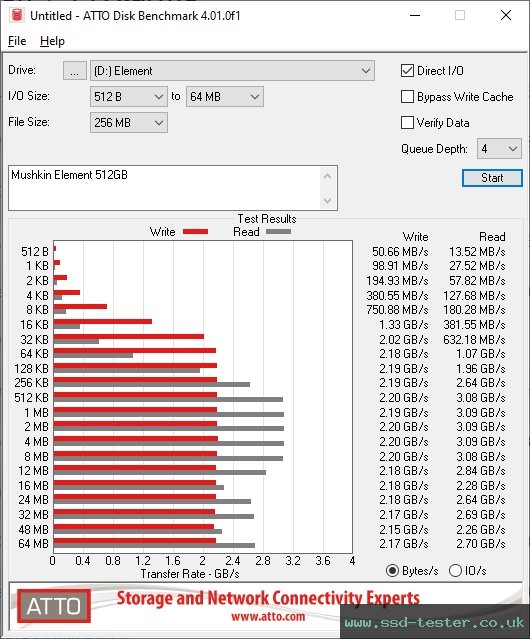Click the 512 B read value 13.52 MB/s
The height and width of the screenshot is (639, 530).
477,252
